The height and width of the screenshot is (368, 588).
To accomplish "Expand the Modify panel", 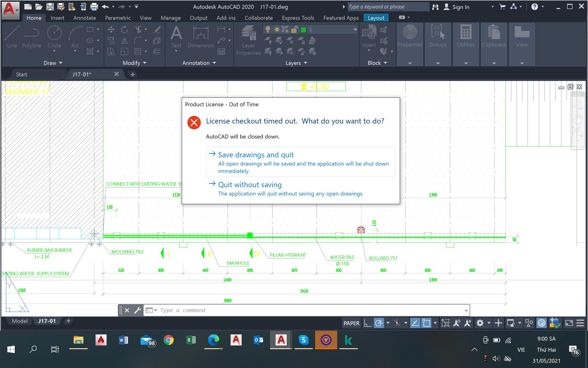I will point(134,63).
